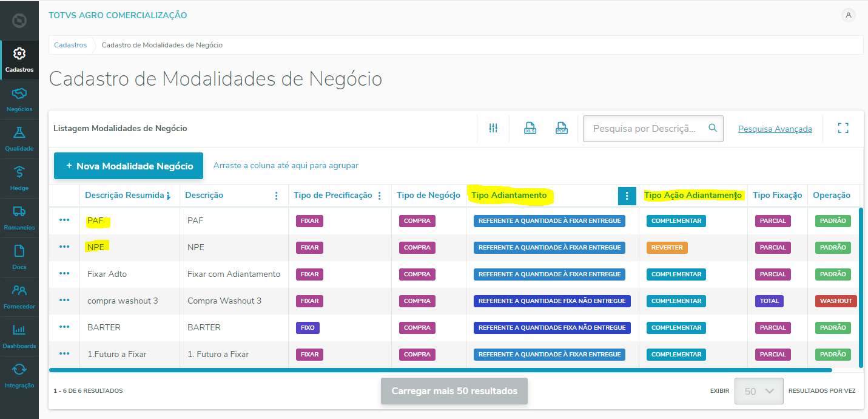Screen dimensions: 868x419
Task: Click 'Fixar com Adiantamento' description cell
Action: pyautogui.click(x=234, y=274)
